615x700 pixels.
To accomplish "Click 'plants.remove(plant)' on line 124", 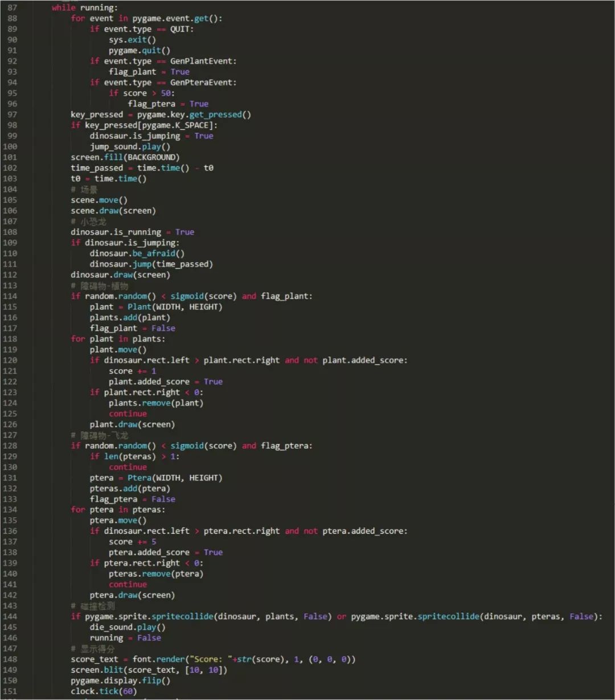I will (x=156, y=403).
